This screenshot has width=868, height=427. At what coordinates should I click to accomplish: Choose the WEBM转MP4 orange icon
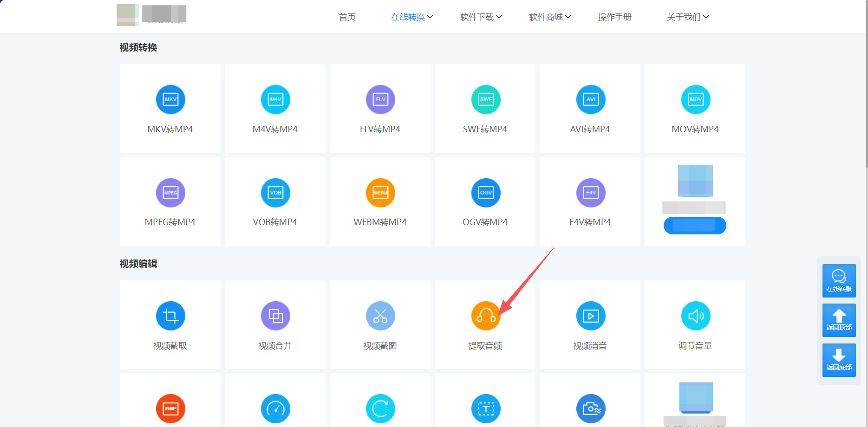pyautogui.click(x=380, y=193)
